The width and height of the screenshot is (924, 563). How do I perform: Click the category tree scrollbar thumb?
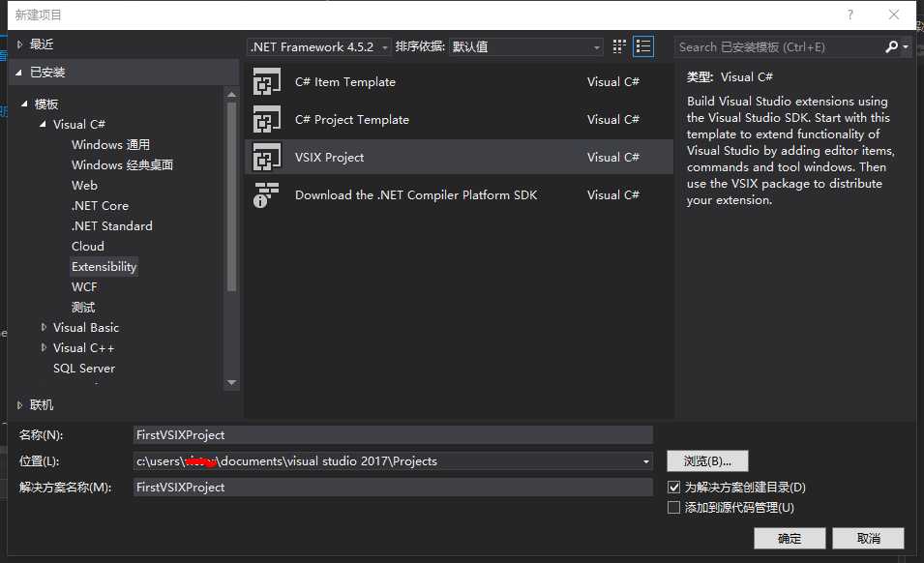coord(231,197)
